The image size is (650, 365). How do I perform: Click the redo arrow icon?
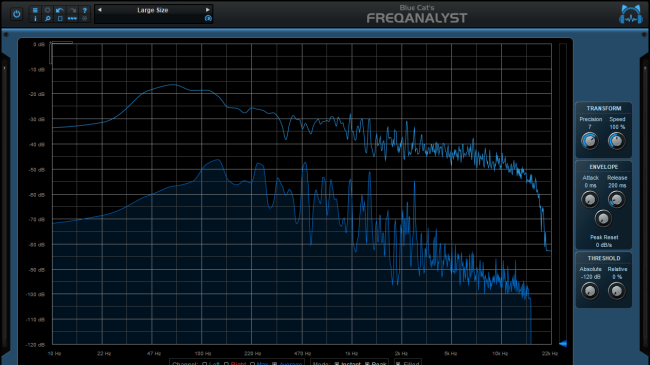pyautogui.click(x=72, y=10)
